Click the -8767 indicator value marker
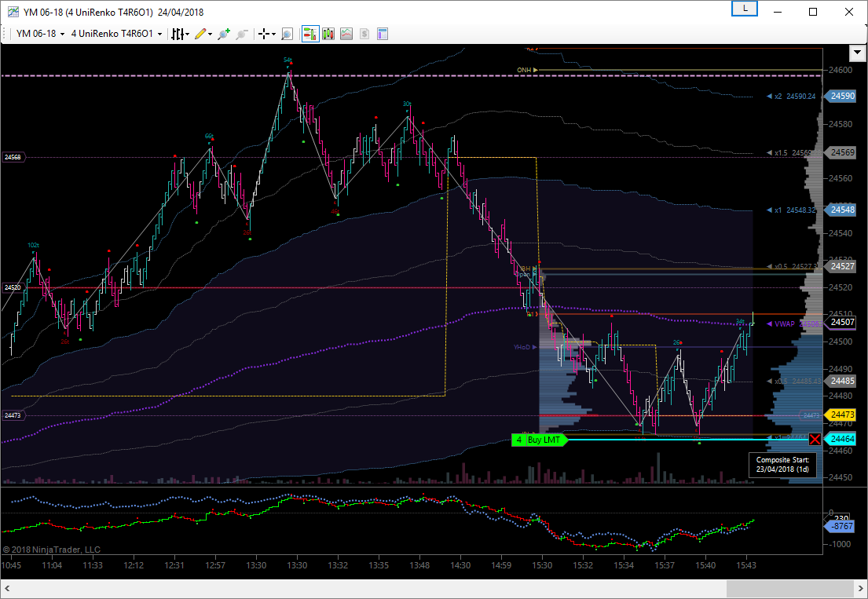868x599 pixels. [x=841, y=527]
